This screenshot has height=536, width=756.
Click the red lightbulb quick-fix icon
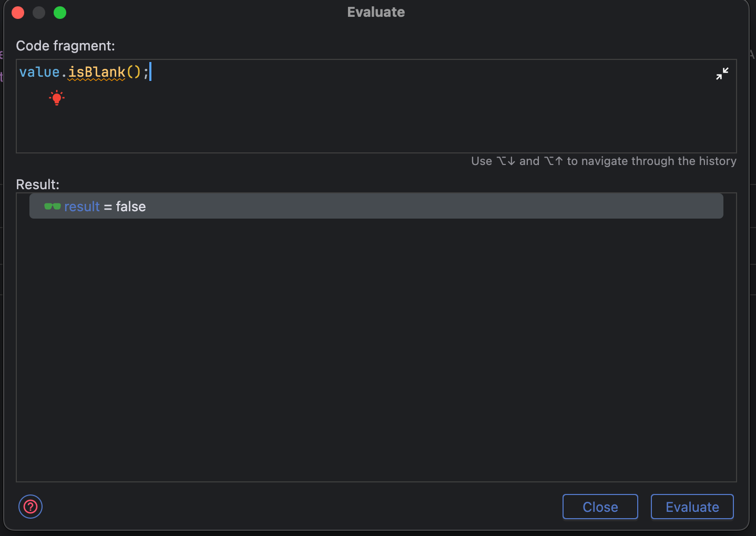click(57, 98)
